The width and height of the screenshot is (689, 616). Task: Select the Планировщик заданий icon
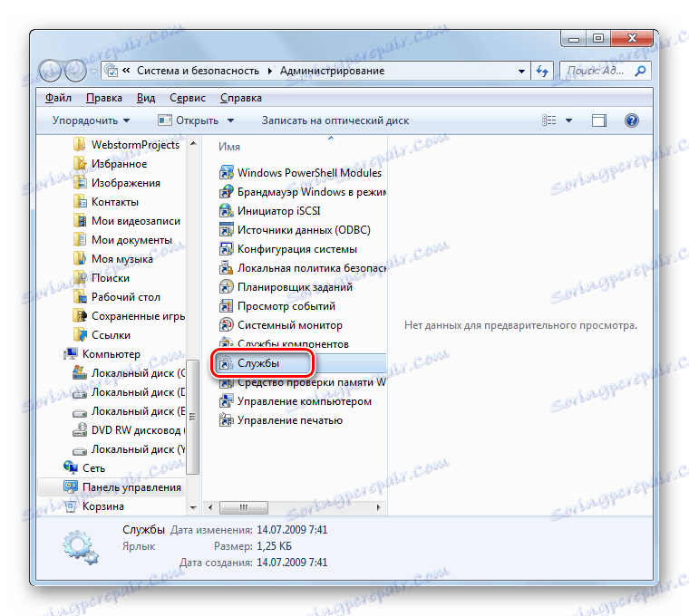tap(227, 286)
